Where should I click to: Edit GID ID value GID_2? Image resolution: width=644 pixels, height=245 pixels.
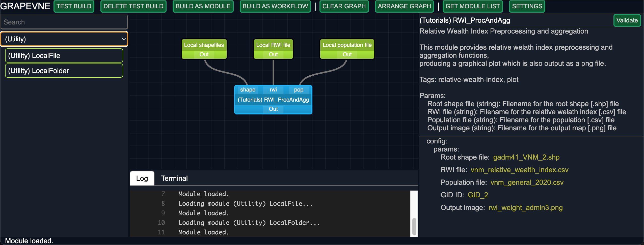click(478, 195)
